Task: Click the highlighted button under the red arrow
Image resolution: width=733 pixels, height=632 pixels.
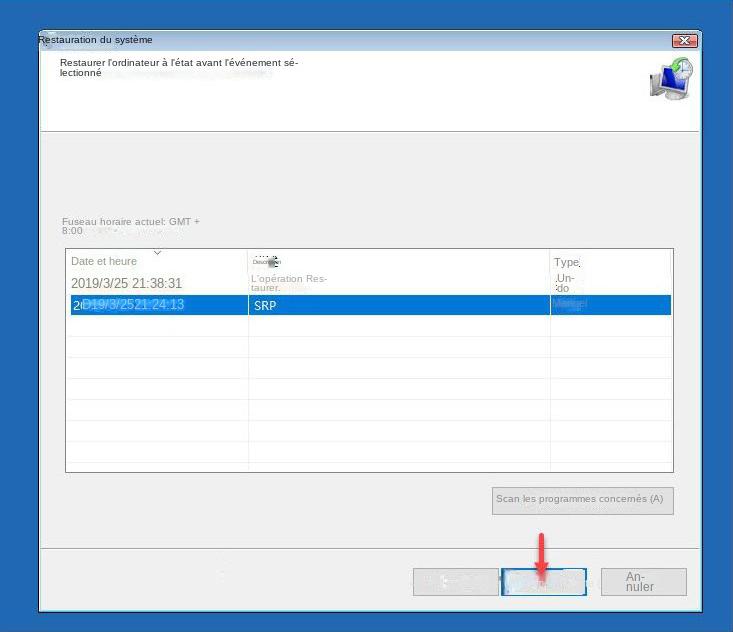Action: point(544,582)
